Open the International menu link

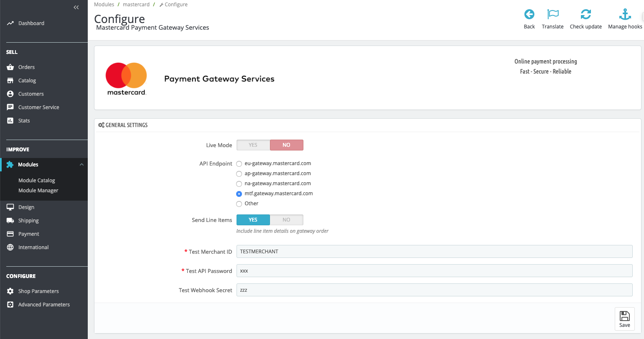click(33, 247)
